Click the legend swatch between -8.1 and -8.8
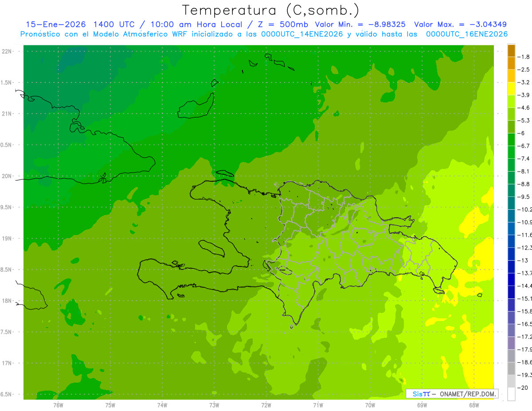The width and height of the screenshot is (532, 411). click(511, 178)
